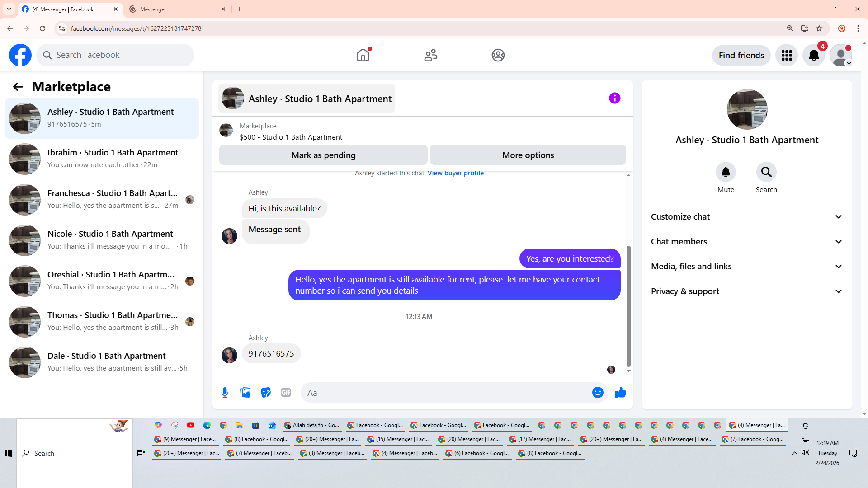Click the Mark as pending button

tap(323, 155)
